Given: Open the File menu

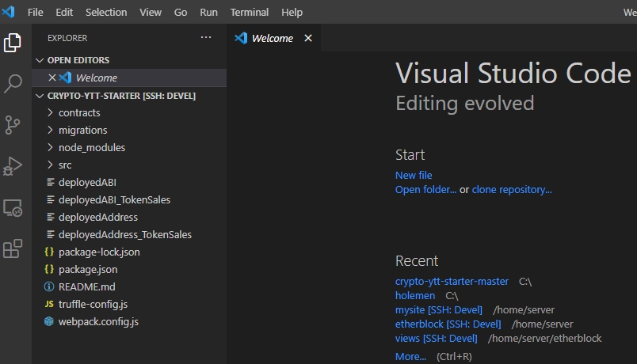Looking at the screenshot, I should (36, 12).
